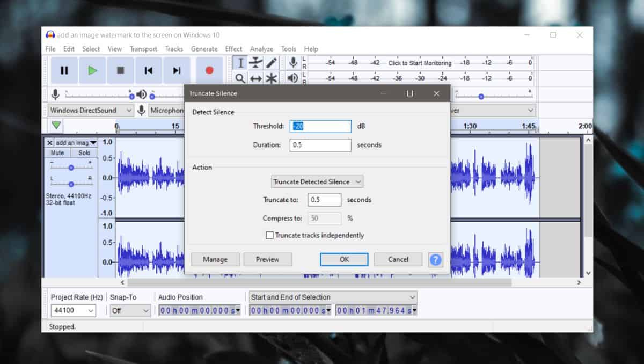
Task: Skip to start of track
Action: point(149,70)
